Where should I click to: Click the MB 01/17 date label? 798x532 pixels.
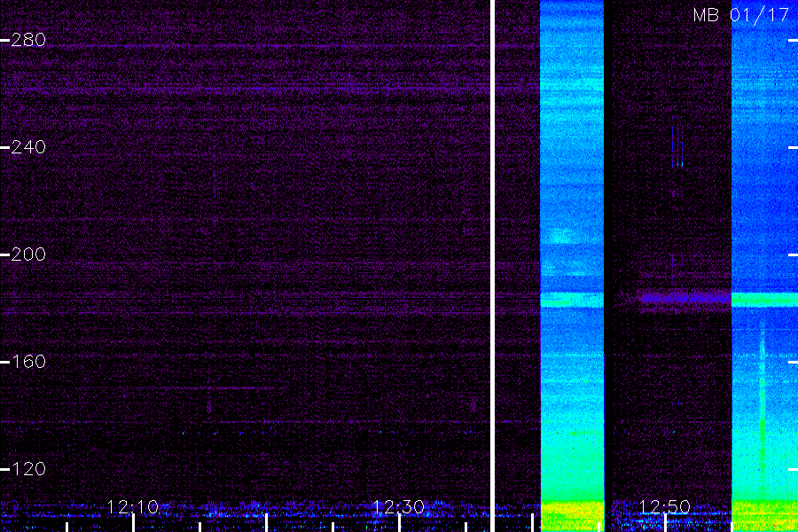(x=741, y=15)
